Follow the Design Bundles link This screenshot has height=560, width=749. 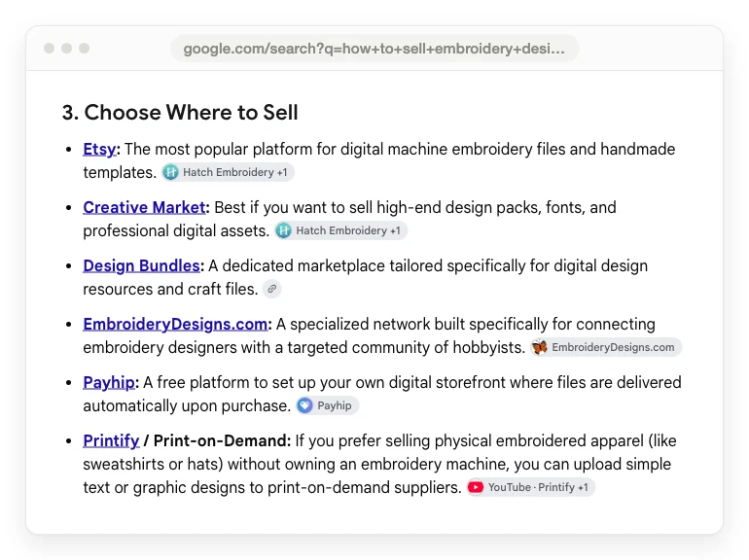pyautogui.click(x=141, y=265)
